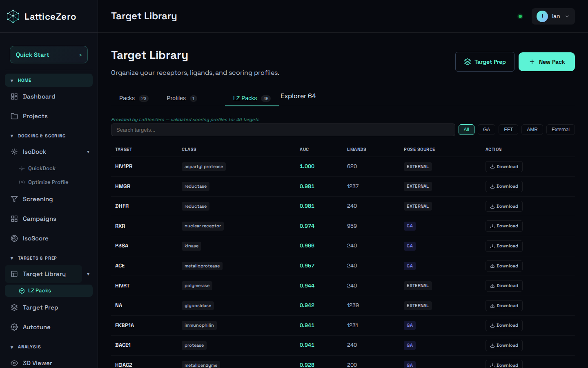Open Dashboard from the sidebar

[49, 96]
